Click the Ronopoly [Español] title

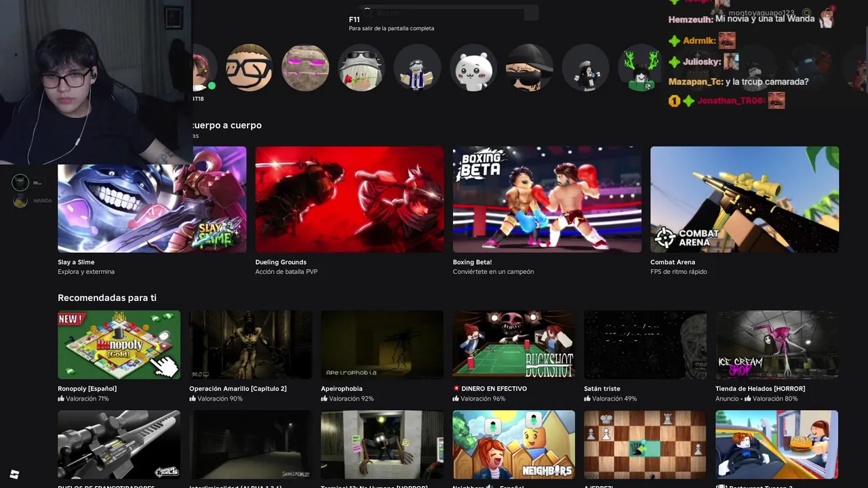pyautogui.click(x=87, y=388)
